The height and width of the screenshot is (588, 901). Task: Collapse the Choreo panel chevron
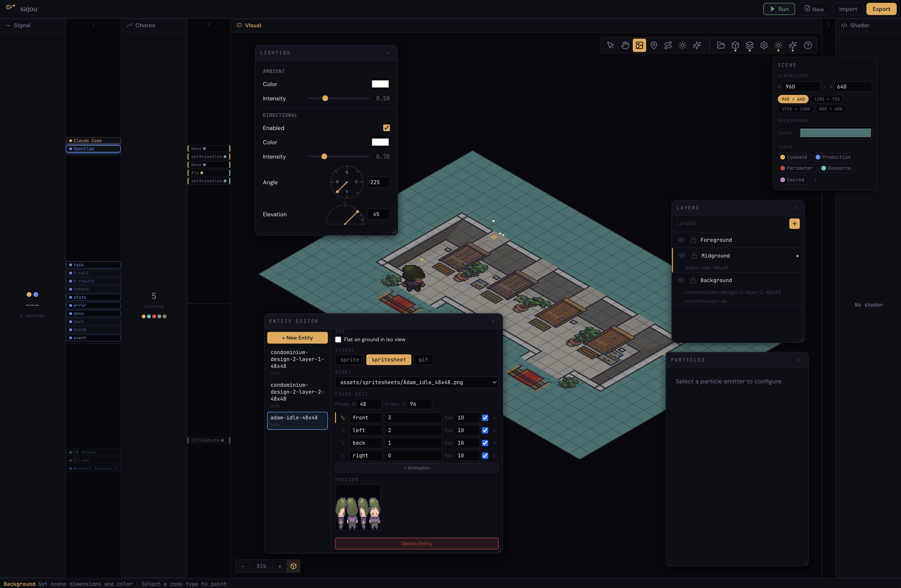[x=209, y=24]
